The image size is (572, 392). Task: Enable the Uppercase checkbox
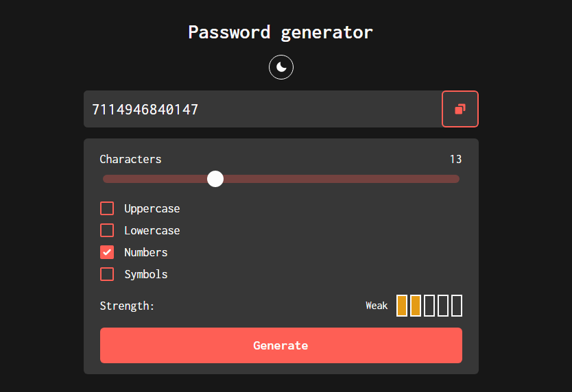pos(107,208)
